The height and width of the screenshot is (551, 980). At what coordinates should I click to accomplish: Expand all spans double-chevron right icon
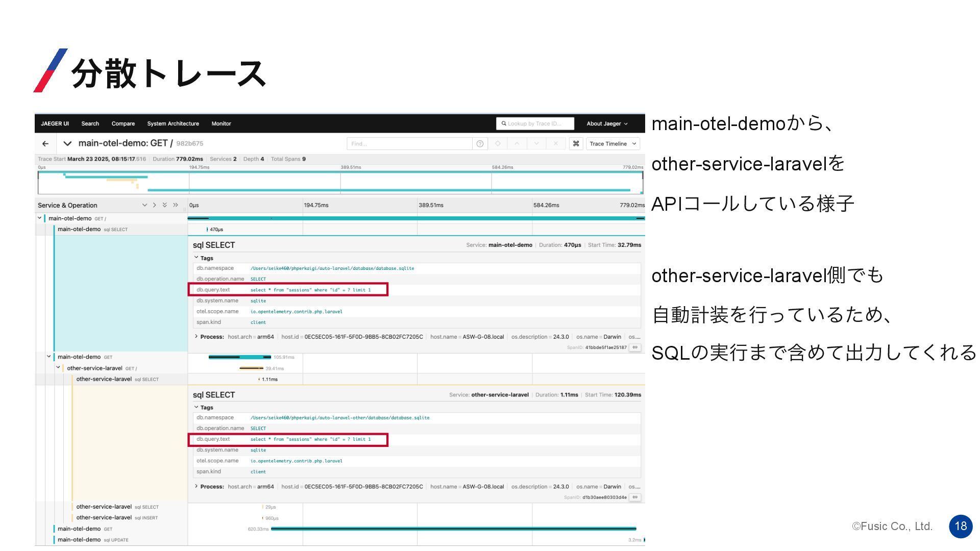(176, 205)
